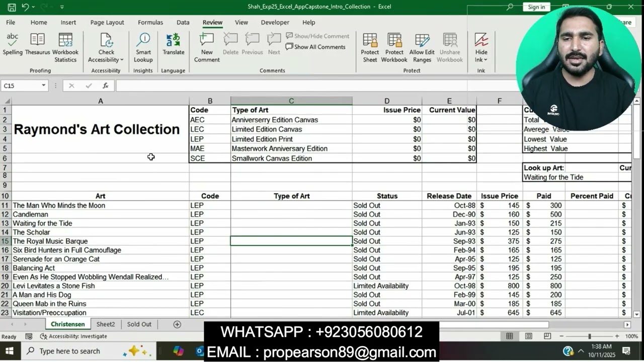Click Protect Sheet icon
Viewport: 644px width, 362px height.
click(370, 41)
